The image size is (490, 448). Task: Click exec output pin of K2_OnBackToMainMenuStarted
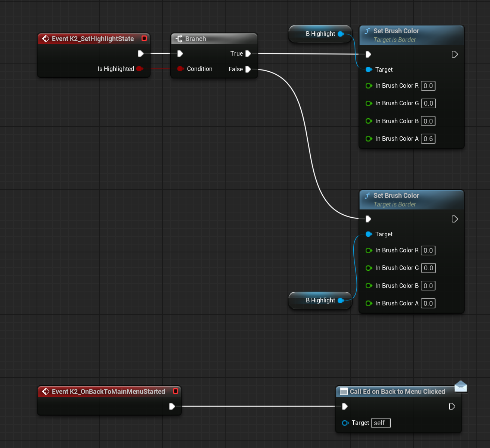tap(172, 406)
